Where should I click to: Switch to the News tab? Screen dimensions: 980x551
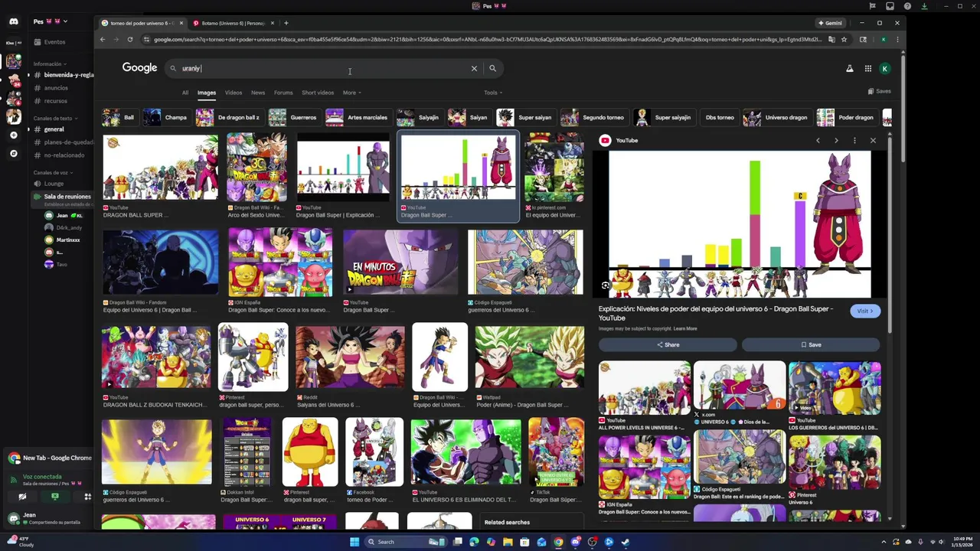tap(258, 93)
